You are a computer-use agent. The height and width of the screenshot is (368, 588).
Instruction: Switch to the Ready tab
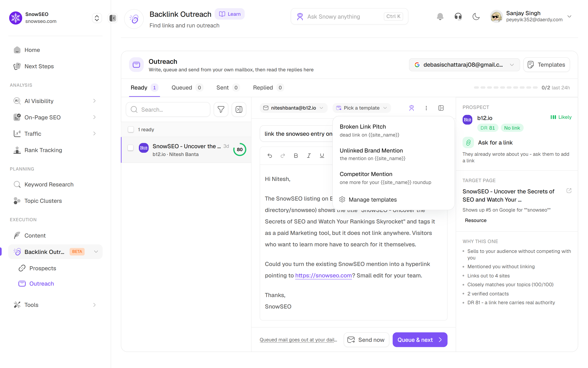(x=144, y=88)
